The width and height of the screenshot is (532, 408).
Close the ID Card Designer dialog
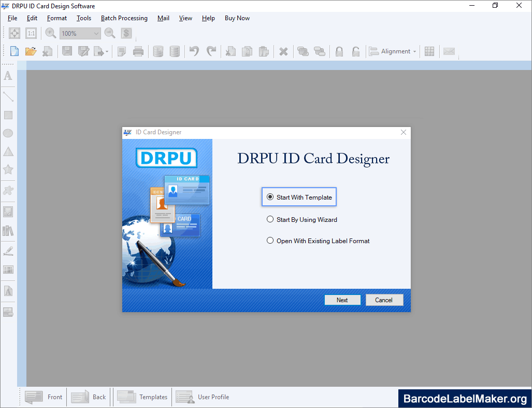tap(403, 132)
